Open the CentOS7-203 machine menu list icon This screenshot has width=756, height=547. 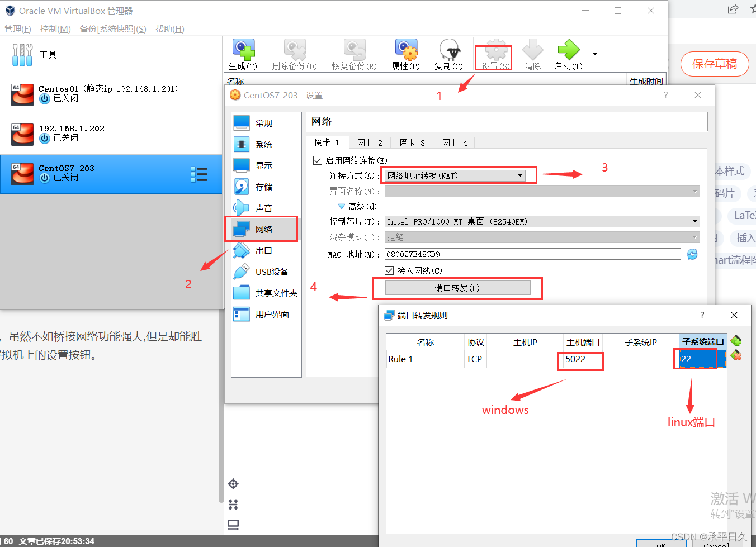point(199,174)
